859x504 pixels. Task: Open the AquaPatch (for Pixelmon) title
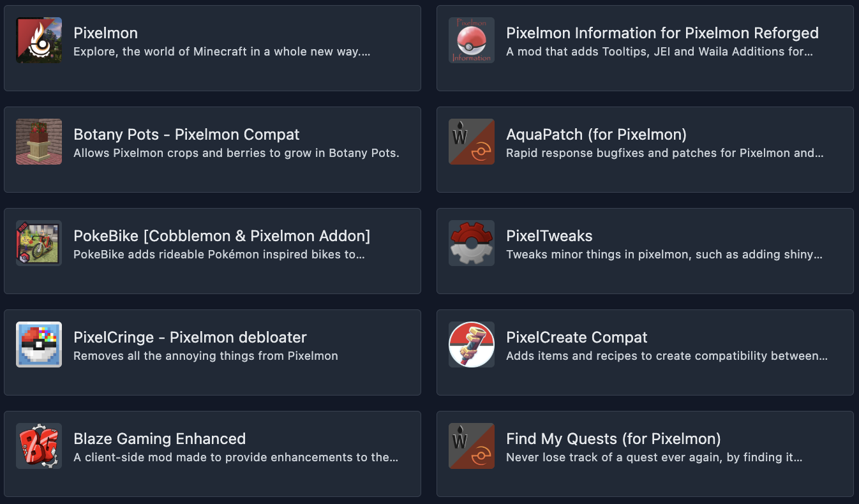tap(596, 135)
